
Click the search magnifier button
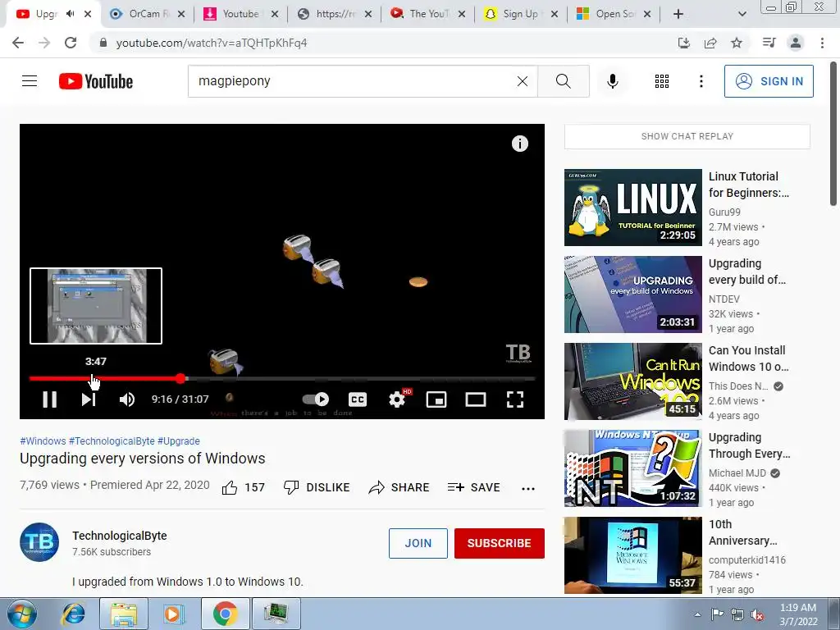coord(563,81)
